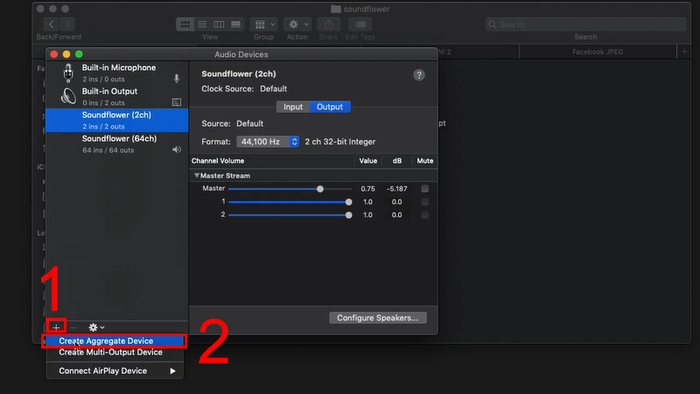The width and height of the screenshot is (700, 394).
Task: Click the Finder icon view button
Action: tap(185, 24)
